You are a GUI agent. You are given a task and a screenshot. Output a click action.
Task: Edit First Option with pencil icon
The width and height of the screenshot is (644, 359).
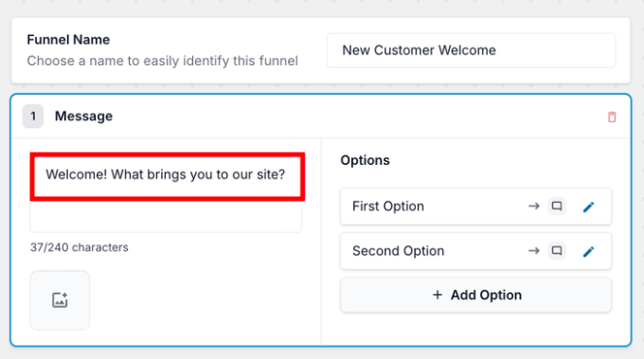click(x=588, y=207)
